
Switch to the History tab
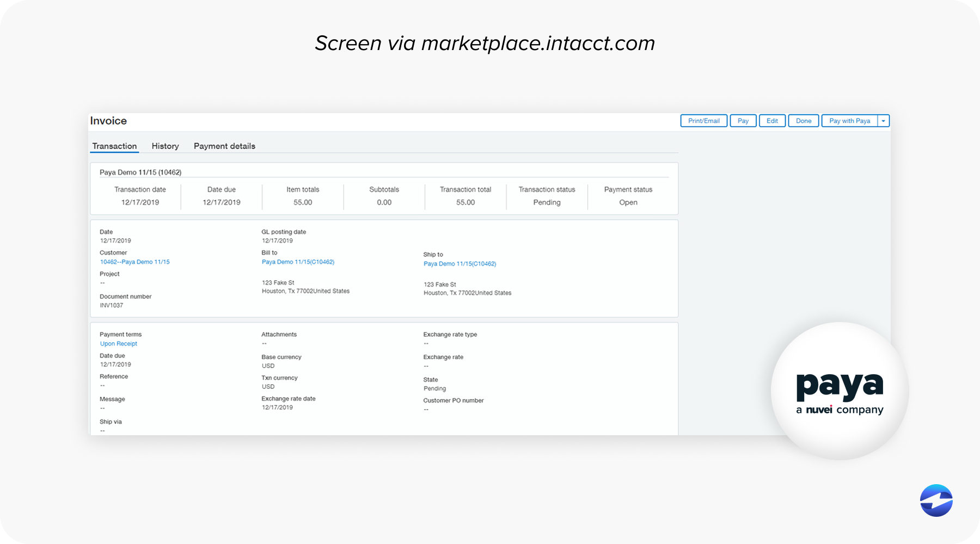coord(165,146)
